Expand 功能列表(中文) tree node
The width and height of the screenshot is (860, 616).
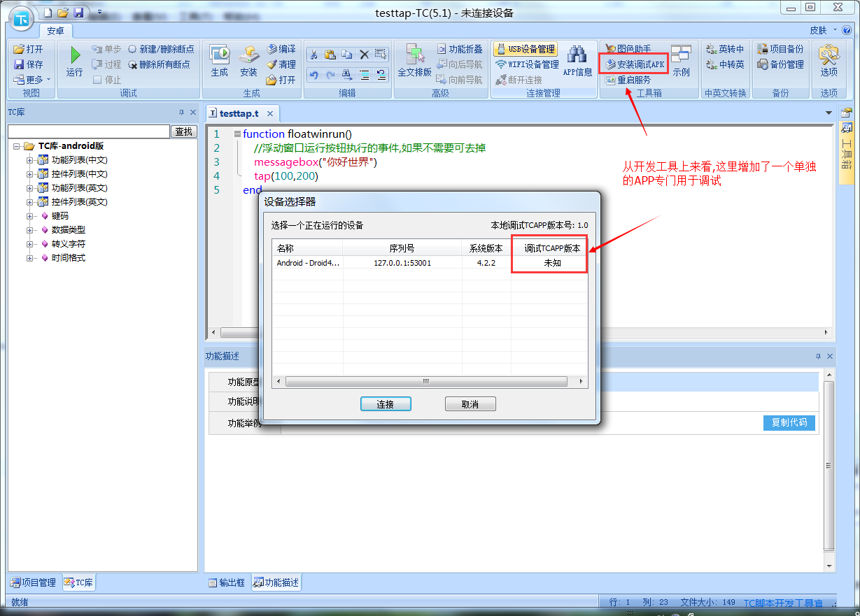(30, 160)
